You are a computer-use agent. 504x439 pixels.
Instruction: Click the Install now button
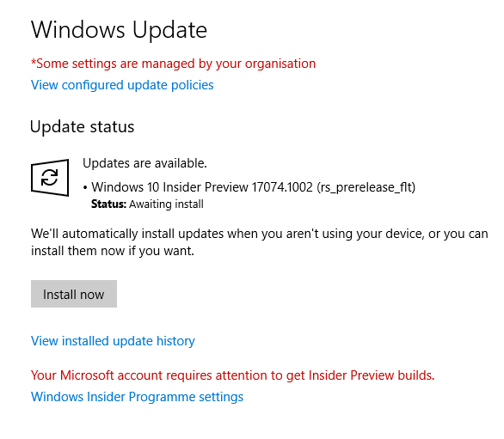click(74, 294)
